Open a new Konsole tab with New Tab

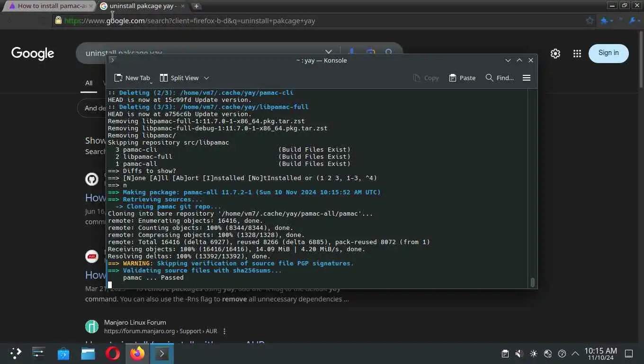pos(132,78)
